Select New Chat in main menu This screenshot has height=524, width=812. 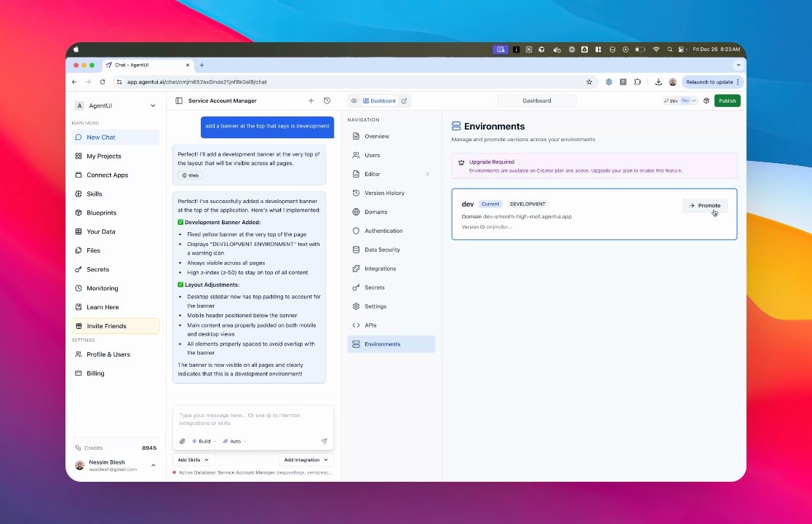[116, 138]
